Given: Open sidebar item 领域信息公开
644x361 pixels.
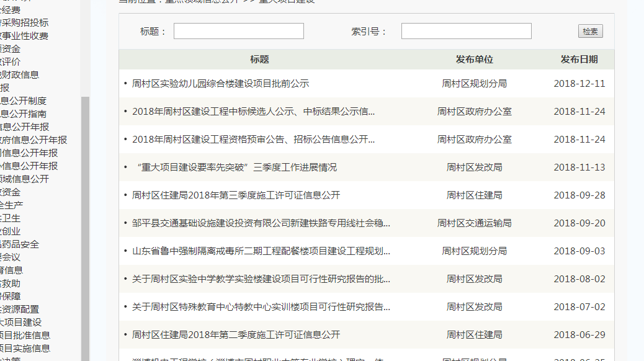Looking at the screenshot, I should pos(25,179).
